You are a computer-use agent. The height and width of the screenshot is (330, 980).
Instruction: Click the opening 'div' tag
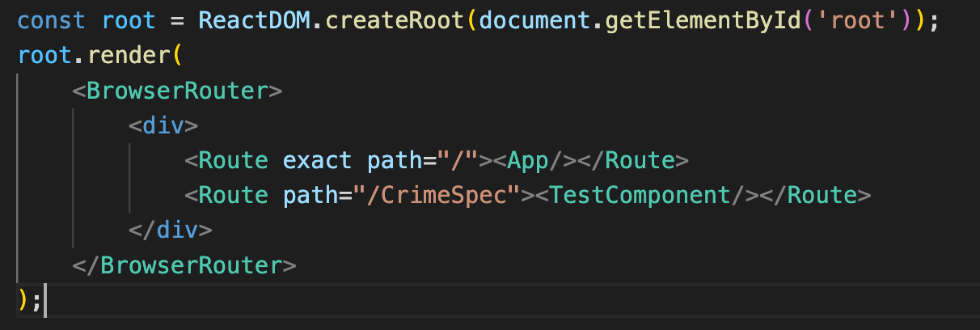pyautogui.click(x=163, y=125)
